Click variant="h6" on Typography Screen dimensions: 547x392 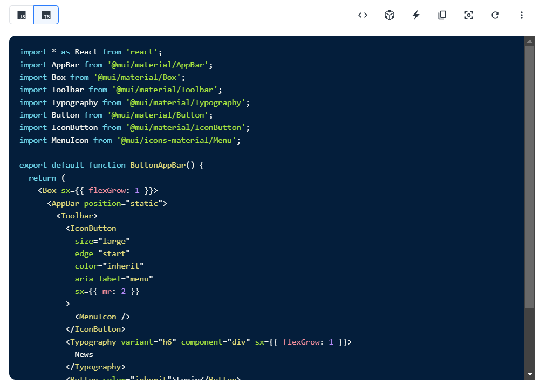[x=148, y=342]
